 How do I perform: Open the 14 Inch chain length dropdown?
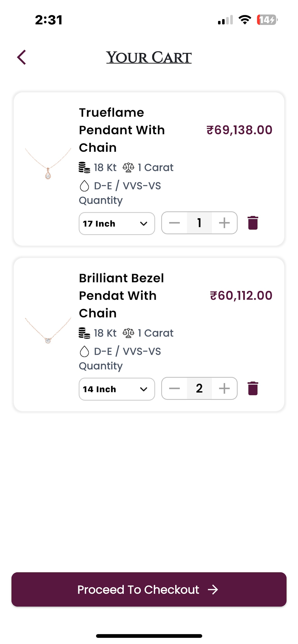pyautogui.click(x=117, y=389)
